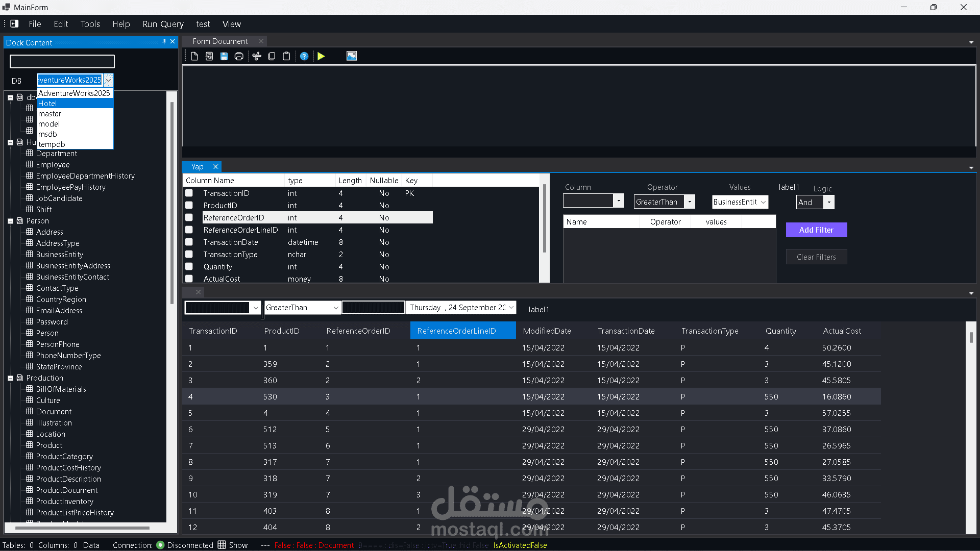The width and height of the screenshot is (980, 551).
Task: Close the Form Document tab
Action: pos(261,41)
